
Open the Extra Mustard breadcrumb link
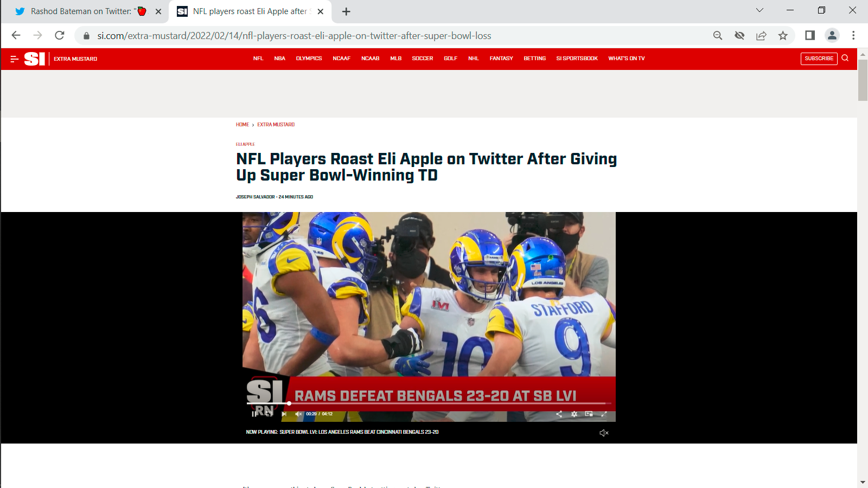click(x=276, y=125)
